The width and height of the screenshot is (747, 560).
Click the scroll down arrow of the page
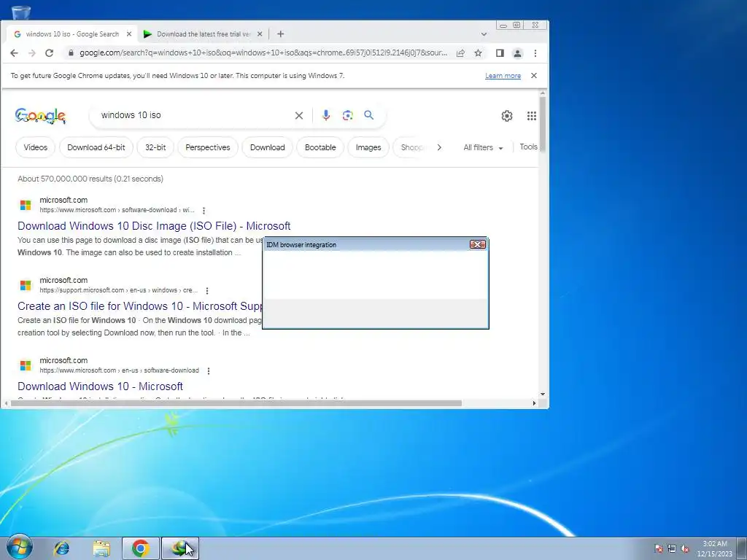(x=543, y=394)
